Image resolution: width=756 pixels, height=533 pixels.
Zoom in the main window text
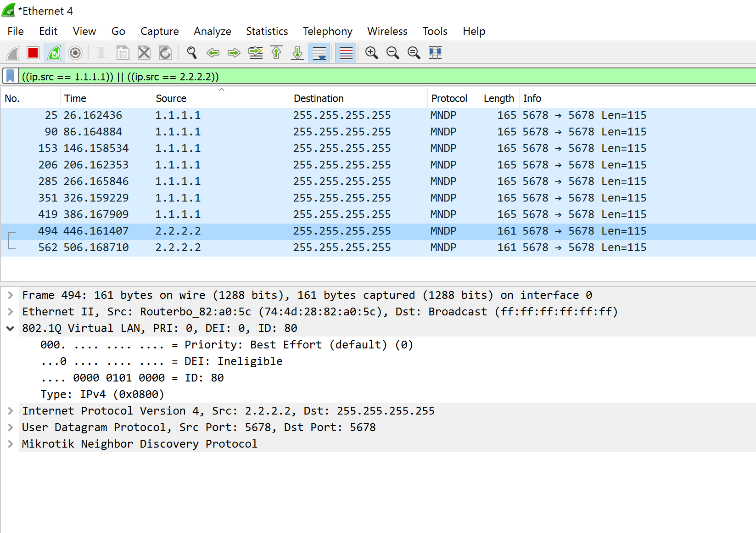372,53
